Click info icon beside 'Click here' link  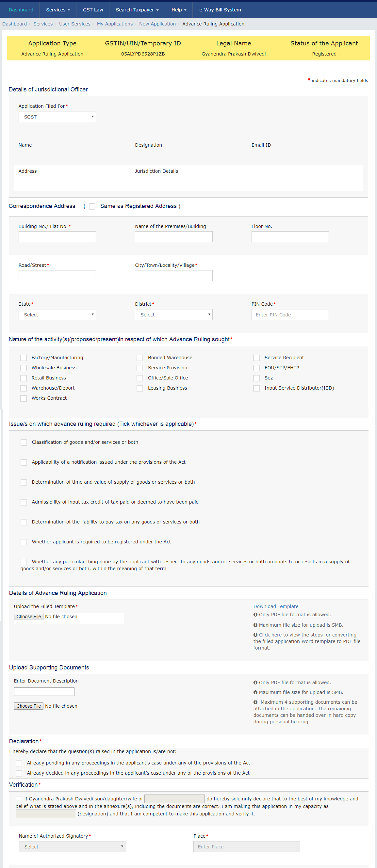pyautogui.click(x=255, y=635)
